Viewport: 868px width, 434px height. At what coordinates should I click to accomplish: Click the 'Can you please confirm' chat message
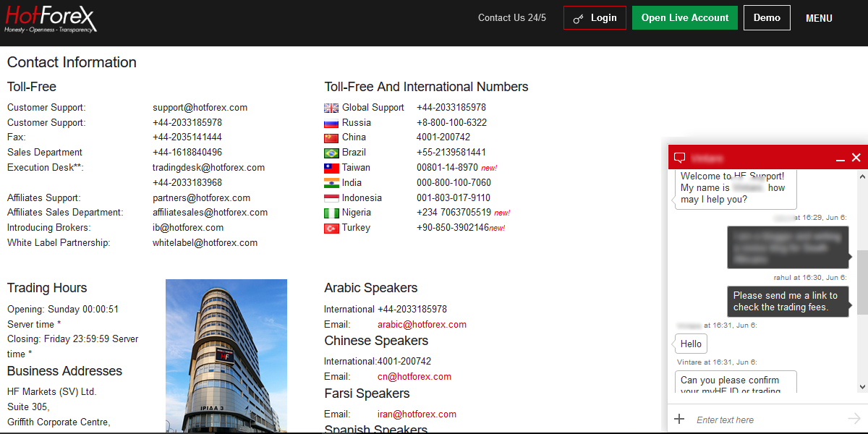tap(736, 382)
